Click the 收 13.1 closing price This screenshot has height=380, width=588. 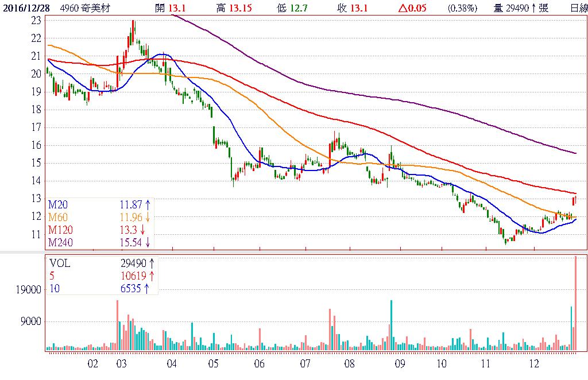click(x=353, y=8)
